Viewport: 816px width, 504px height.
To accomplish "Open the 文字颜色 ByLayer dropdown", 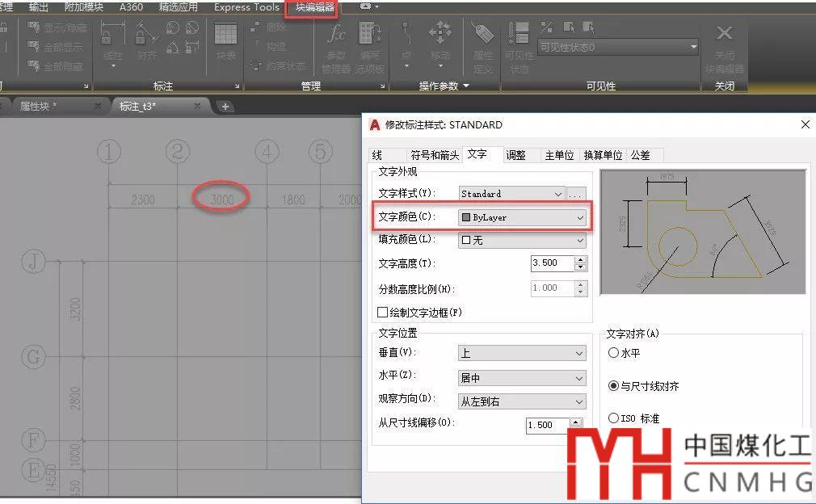I will click(x=522, y=217).
